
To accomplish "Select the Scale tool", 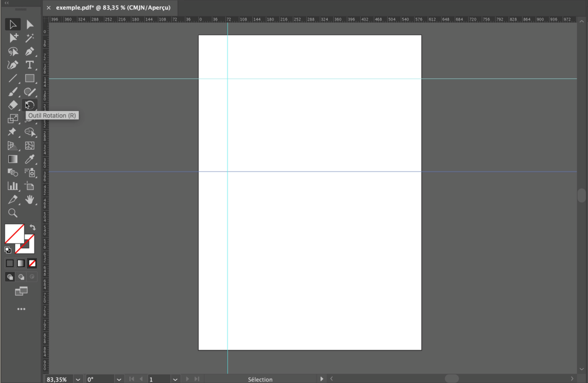I will point(13,119).
